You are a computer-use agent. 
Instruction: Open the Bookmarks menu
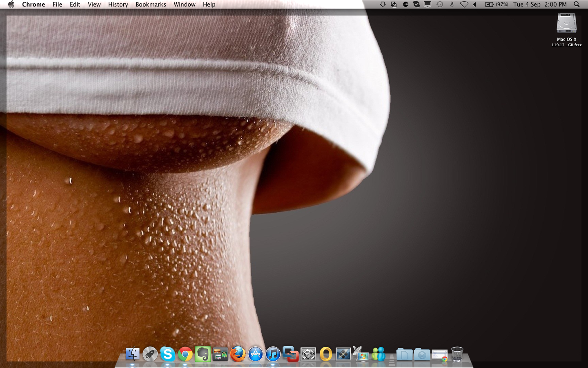point(151,4)
